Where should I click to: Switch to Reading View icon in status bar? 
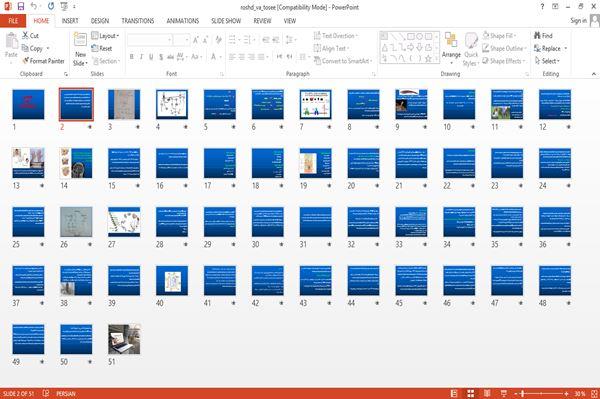487,394
